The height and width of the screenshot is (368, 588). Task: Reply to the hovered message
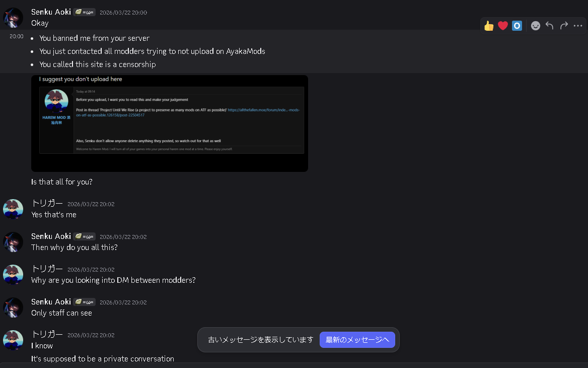click(x=550, y=26)
